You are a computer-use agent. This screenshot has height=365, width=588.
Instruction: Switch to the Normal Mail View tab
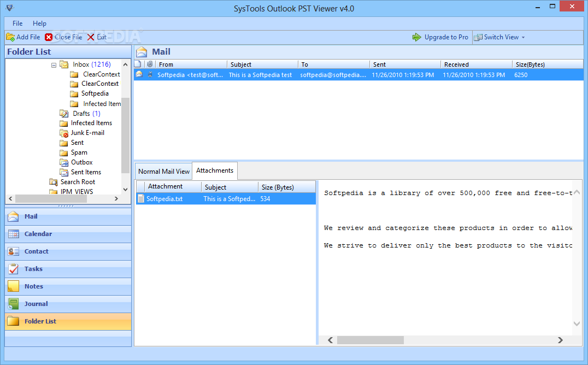(164, 172)
